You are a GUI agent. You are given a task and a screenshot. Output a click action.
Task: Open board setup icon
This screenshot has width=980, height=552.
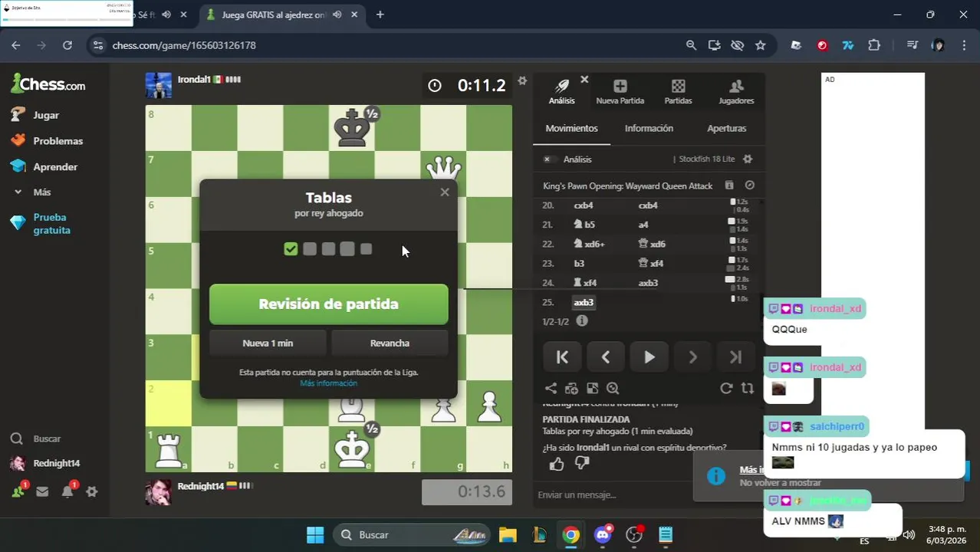point(592,389)
